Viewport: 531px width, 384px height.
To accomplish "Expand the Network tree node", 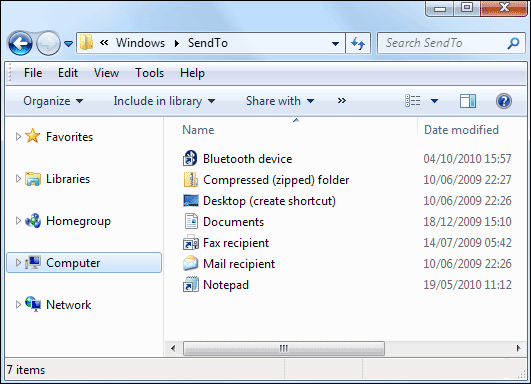I will 18,304.
